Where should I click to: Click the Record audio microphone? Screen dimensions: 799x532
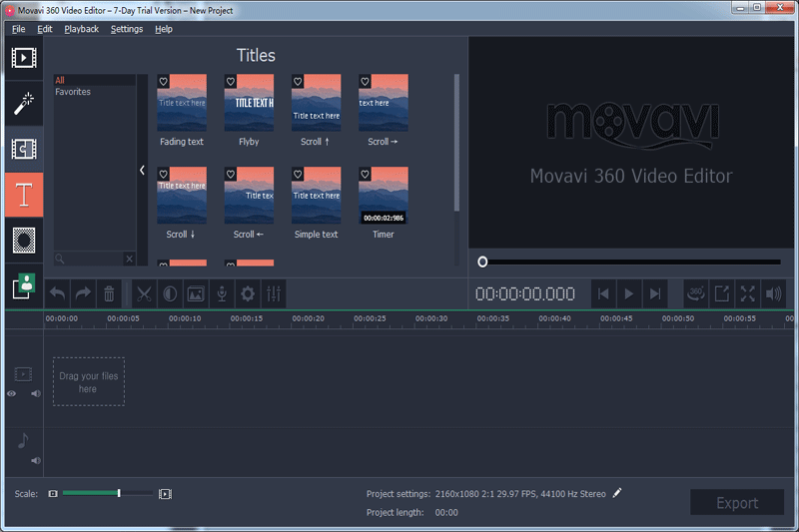pyautogui.click(x=222, y=293)
